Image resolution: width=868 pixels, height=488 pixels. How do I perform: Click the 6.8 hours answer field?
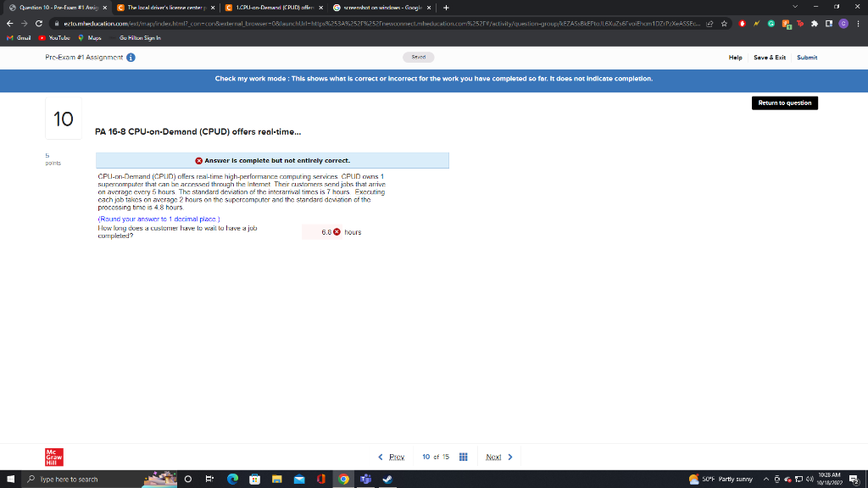[x=321, y=232]
